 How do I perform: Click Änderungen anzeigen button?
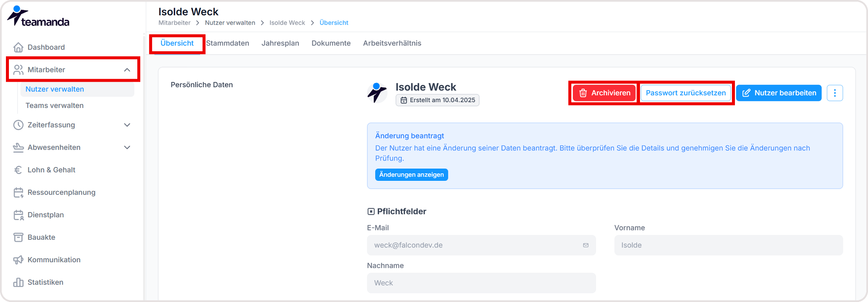pyautogui.click(x=412, y=175)
